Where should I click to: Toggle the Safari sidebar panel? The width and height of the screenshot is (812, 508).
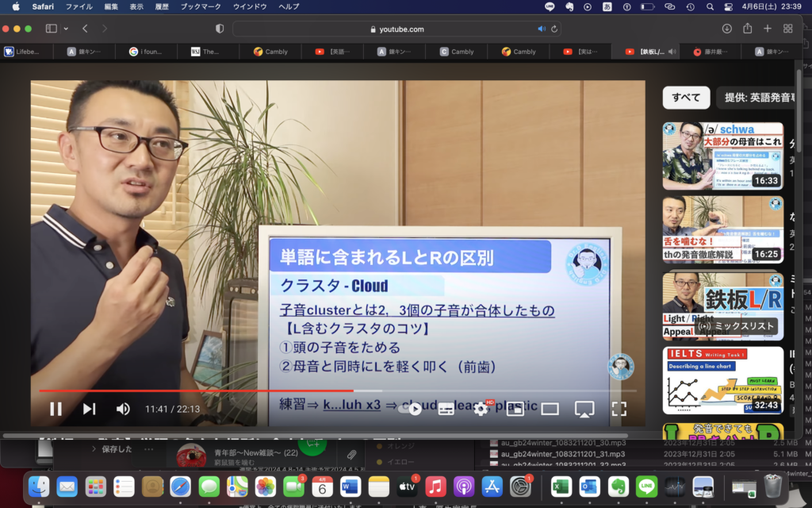[52, 27]
